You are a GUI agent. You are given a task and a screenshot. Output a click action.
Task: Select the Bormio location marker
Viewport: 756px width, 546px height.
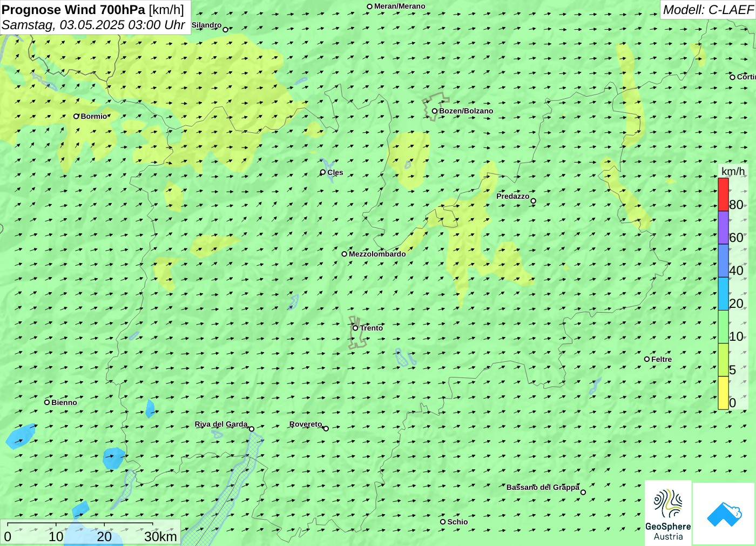coord(76,116)
